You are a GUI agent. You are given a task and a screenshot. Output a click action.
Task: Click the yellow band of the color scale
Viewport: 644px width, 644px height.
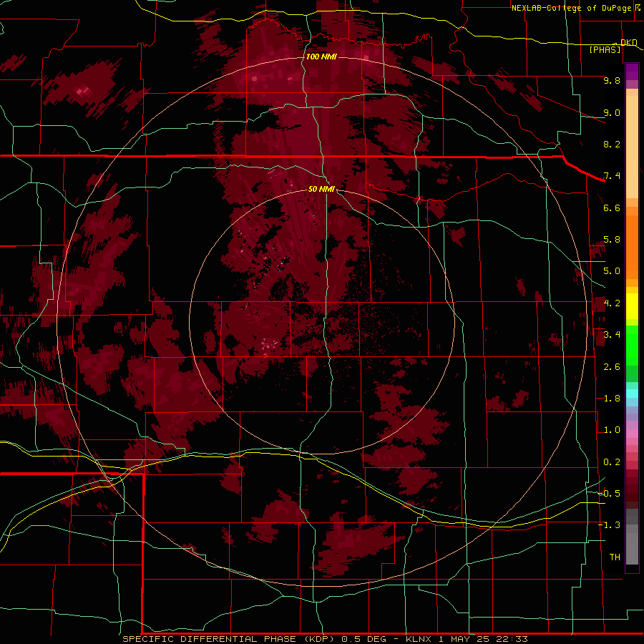pyautogui.click(x=632, y=306)
